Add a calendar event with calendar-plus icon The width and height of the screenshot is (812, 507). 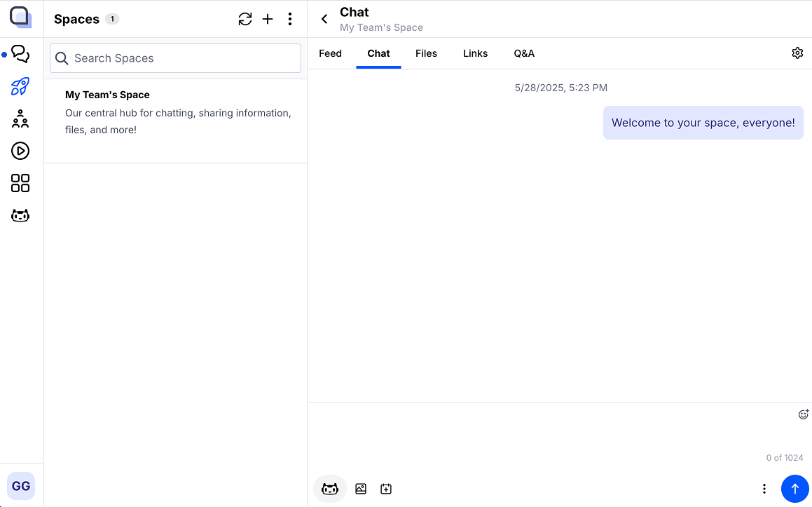(386, 488)
